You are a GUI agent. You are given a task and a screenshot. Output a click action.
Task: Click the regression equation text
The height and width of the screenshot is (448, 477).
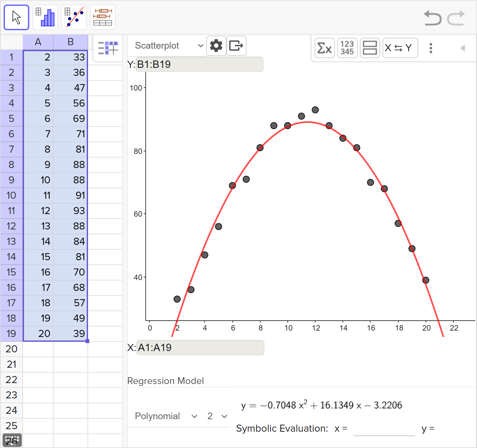point(321,405)
